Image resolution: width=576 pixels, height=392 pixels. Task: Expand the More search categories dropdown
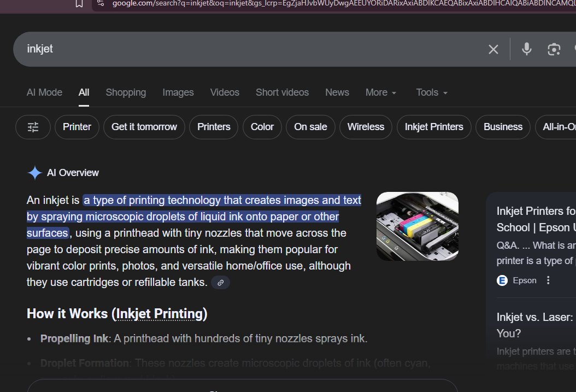point(380,92)
